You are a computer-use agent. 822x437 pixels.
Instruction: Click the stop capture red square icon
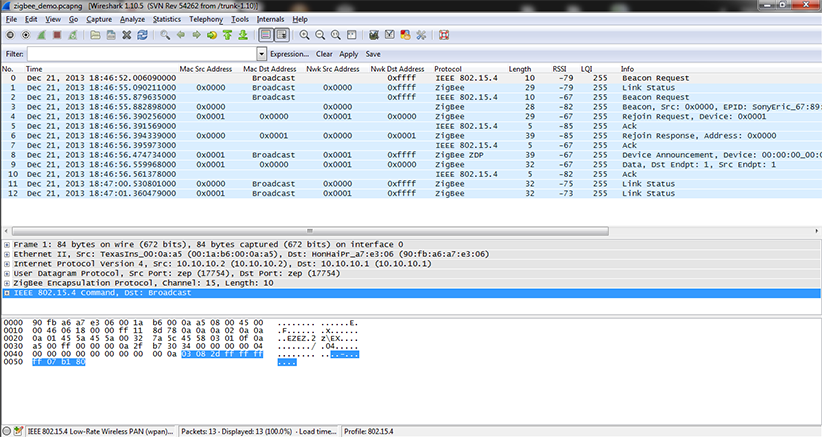(58, 35)
